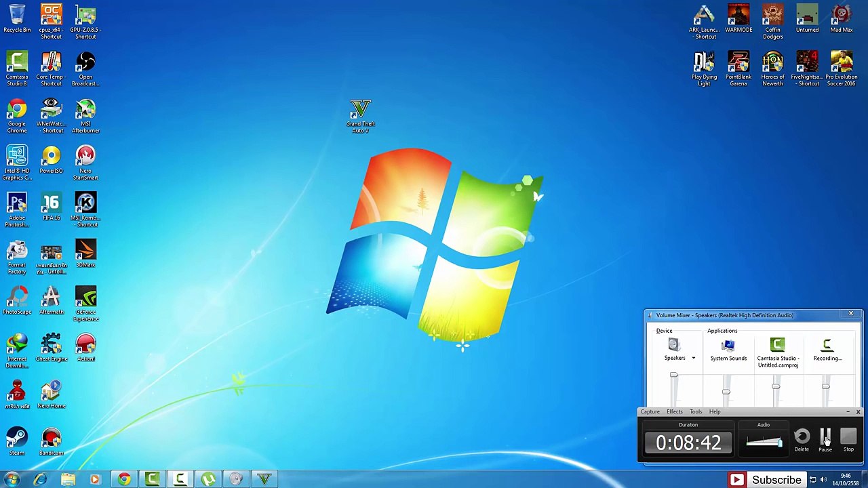Expand the Speakers device dropdown arrow

(x=693, y=358)
